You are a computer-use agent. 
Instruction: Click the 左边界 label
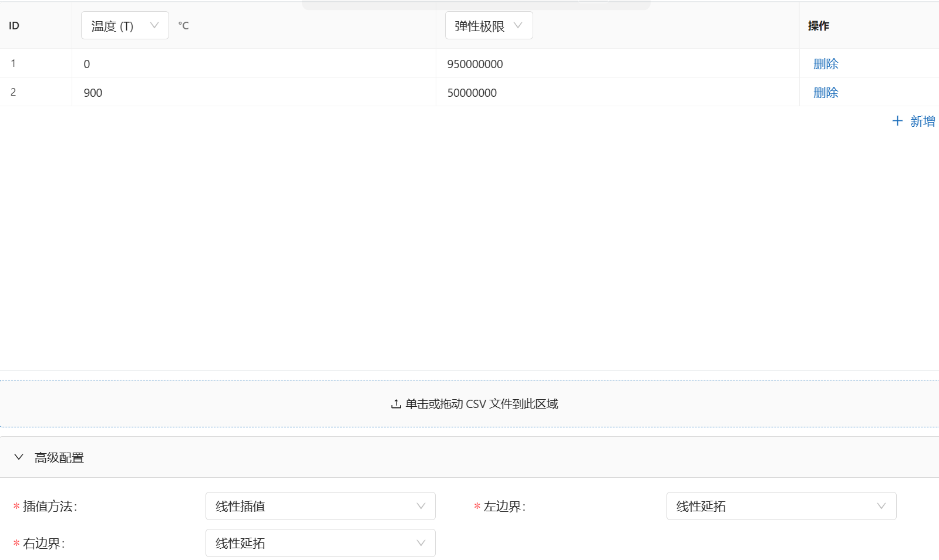(504, 507)
